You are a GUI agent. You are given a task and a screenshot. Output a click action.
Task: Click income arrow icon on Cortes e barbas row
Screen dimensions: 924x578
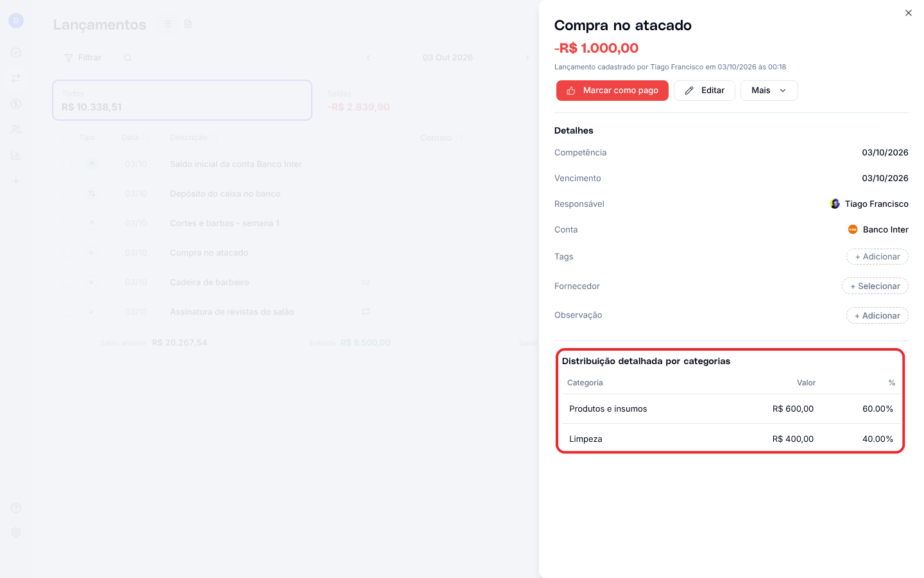[92, 223]
